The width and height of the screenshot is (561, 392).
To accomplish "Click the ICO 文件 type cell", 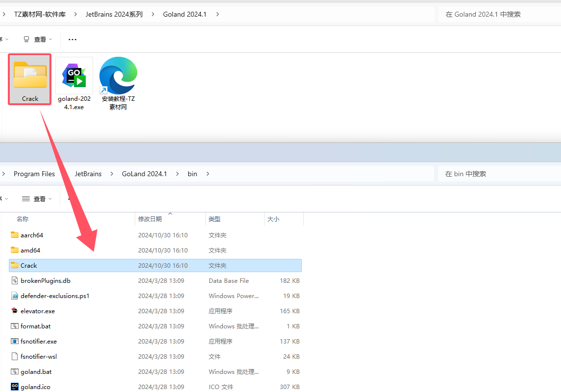I will click(x=221, y=387).
